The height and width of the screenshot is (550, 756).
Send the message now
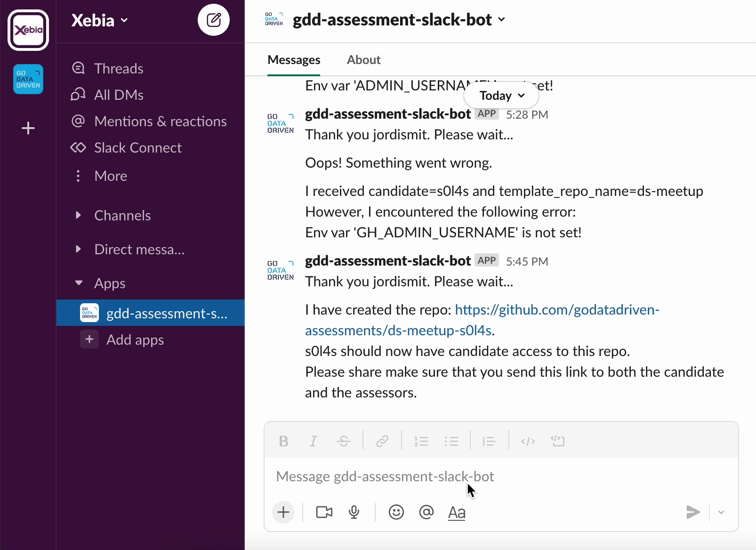(693, 512)
